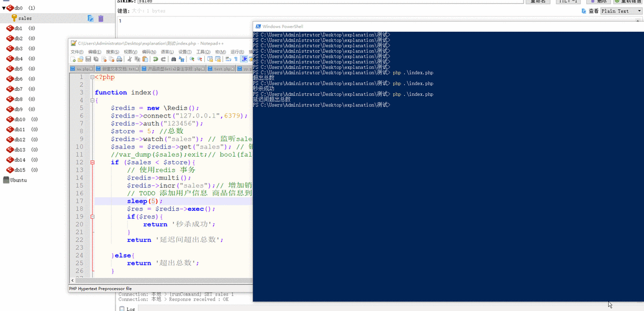Click the Log tab at bottom
The image size is (644, 311).
(x=127, y=309)
